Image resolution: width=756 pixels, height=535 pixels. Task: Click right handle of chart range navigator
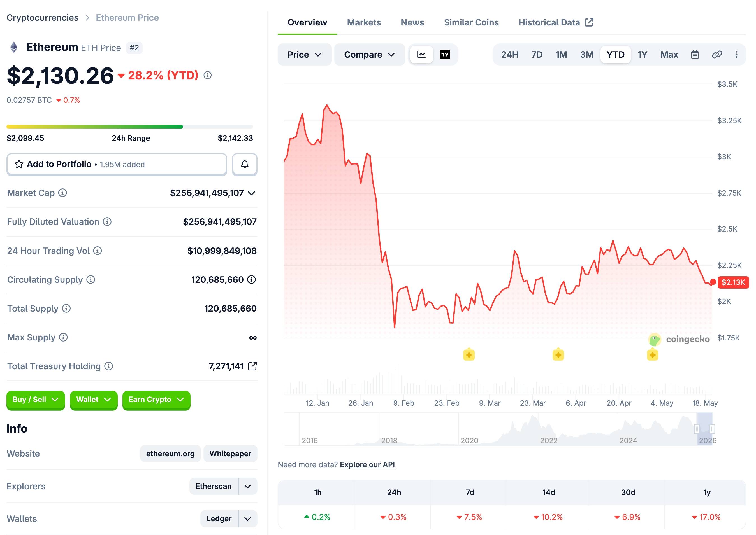pos(712,429)
